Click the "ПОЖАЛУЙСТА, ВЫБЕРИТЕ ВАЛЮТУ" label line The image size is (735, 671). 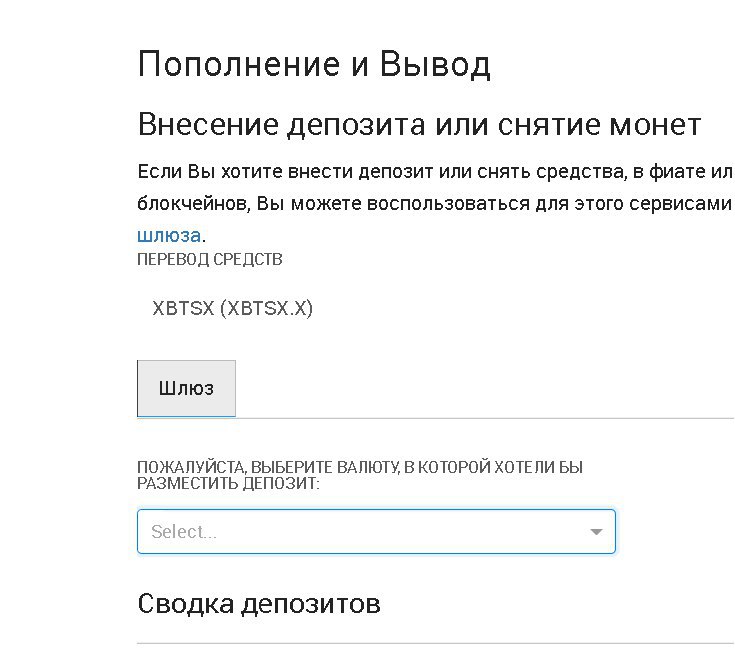point(360,467)
